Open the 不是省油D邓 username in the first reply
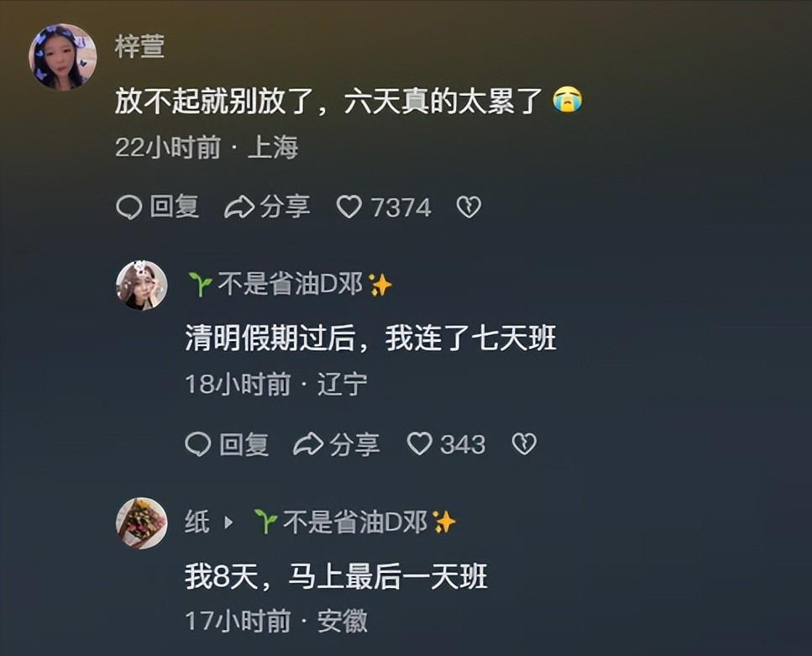The width and height of the screenshot is (812, 656). [x=291, y=285]
